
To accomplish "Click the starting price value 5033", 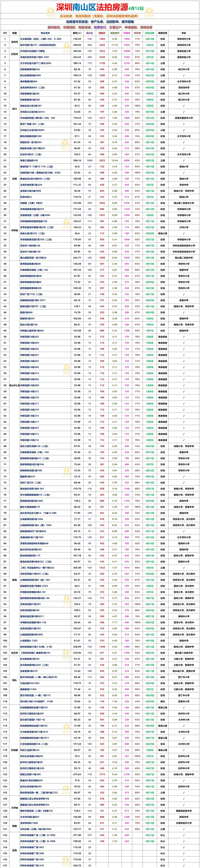I will click(102, 160).
